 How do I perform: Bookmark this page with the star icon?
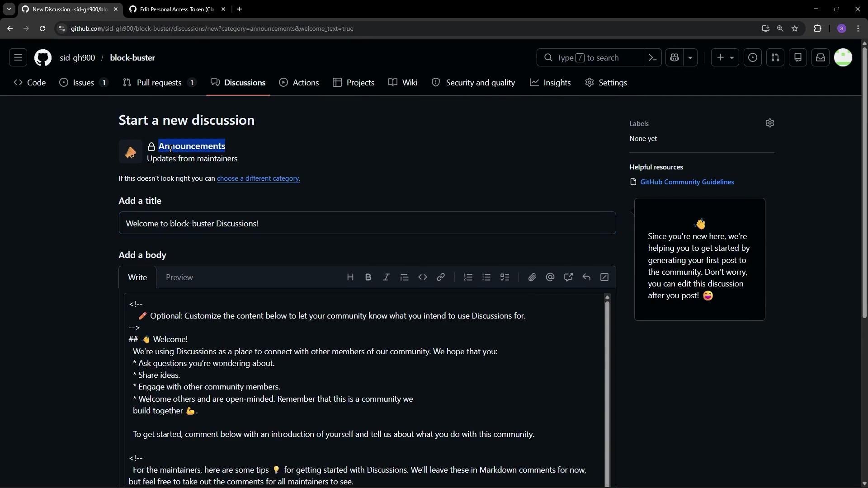pos(795,28)
